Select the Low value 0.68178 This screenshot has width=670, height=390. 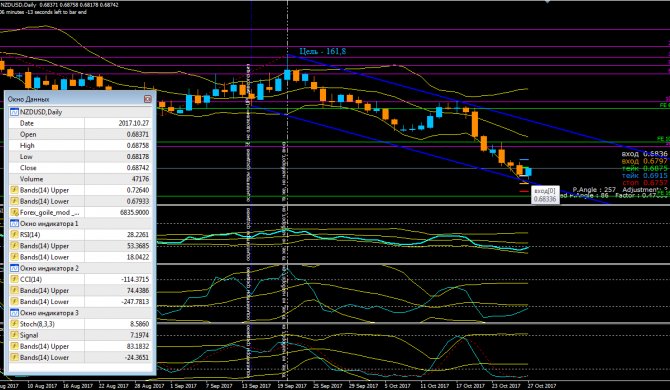(138, 157)
